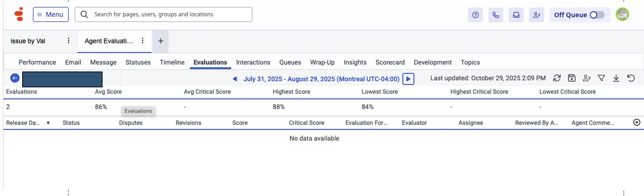Viewport: 644px width, 196px height.
Task: Go to the next date range
Action: pyautogui.click(x=408, y=79)
